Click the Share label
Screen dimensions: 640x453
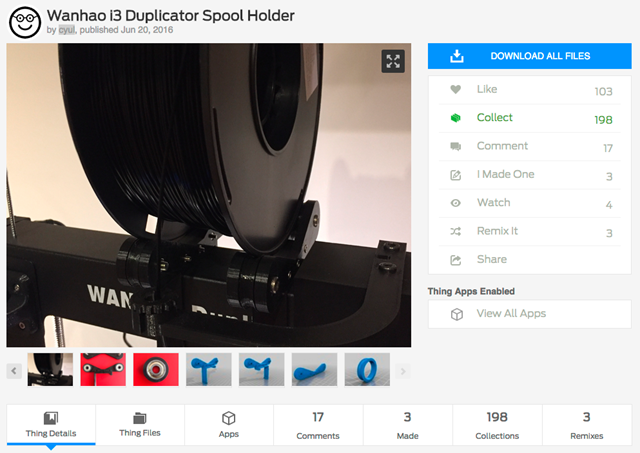tap(492, 259)
